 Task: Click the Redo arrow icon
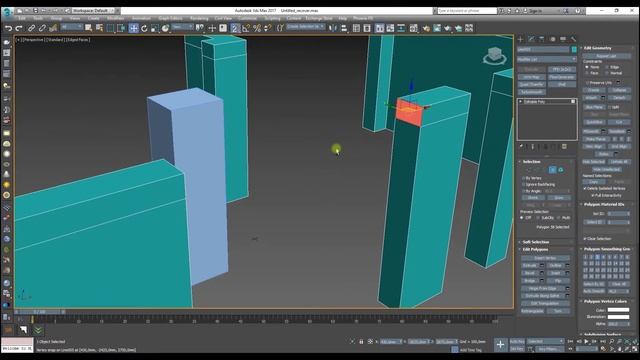point(19,28)
